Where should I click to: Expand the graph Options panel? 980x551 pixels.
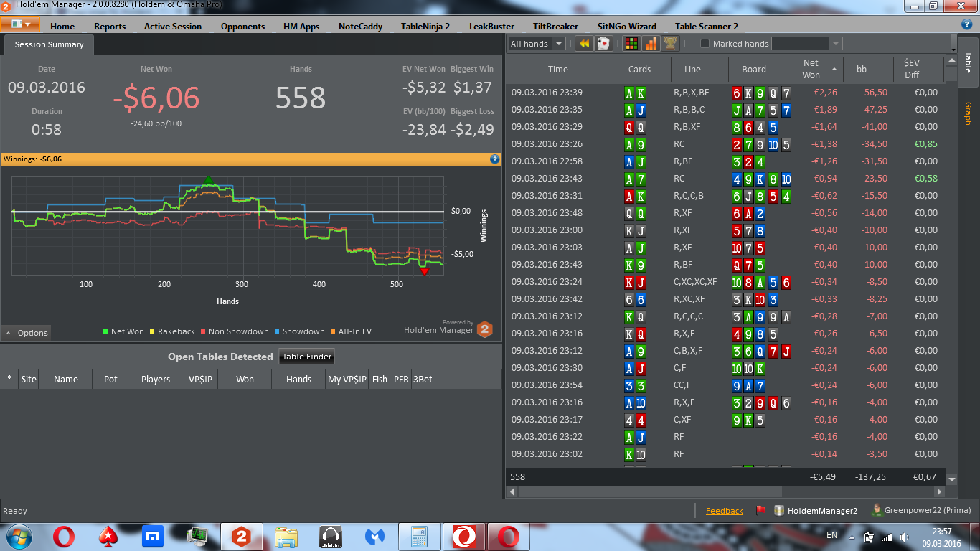tap(27, 333)
